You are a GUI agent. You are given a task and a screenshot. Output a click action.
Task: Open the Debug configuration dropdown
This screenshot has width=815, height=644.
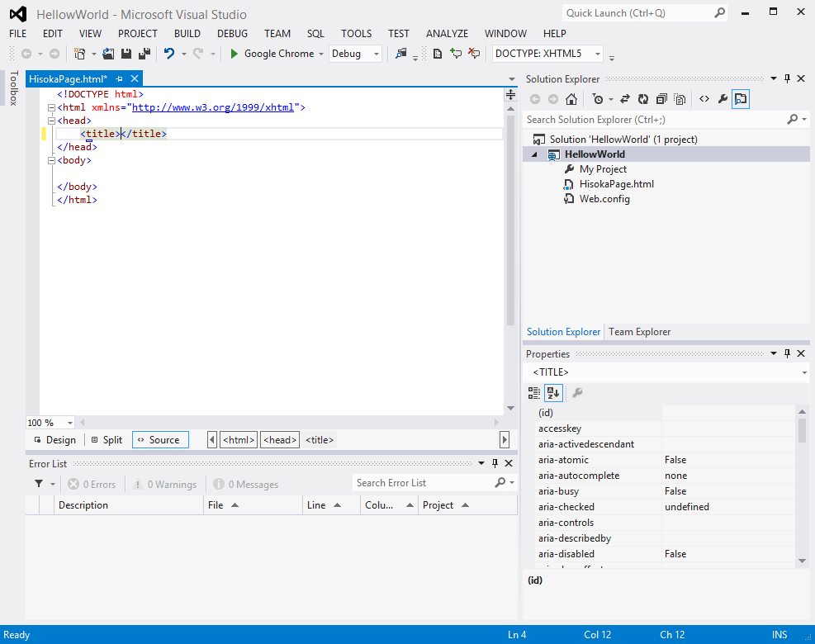click(377, 54)
